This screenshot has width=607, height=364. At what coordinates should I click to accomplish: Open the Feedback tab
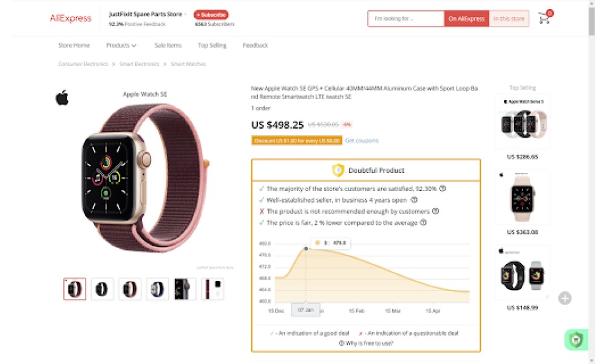(x=256, y=45)
